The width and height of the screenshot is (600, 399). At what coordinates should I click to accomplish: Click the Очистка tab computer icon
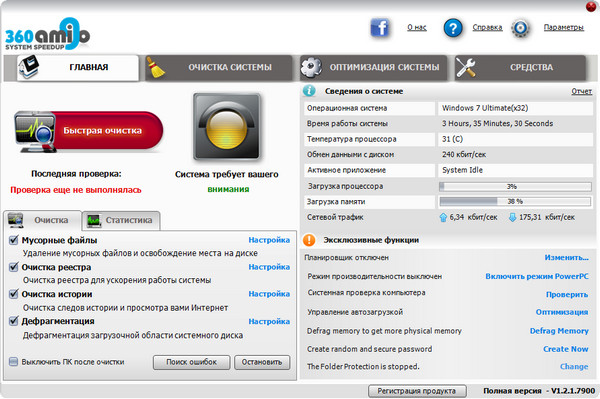click(x=16, y=220)
